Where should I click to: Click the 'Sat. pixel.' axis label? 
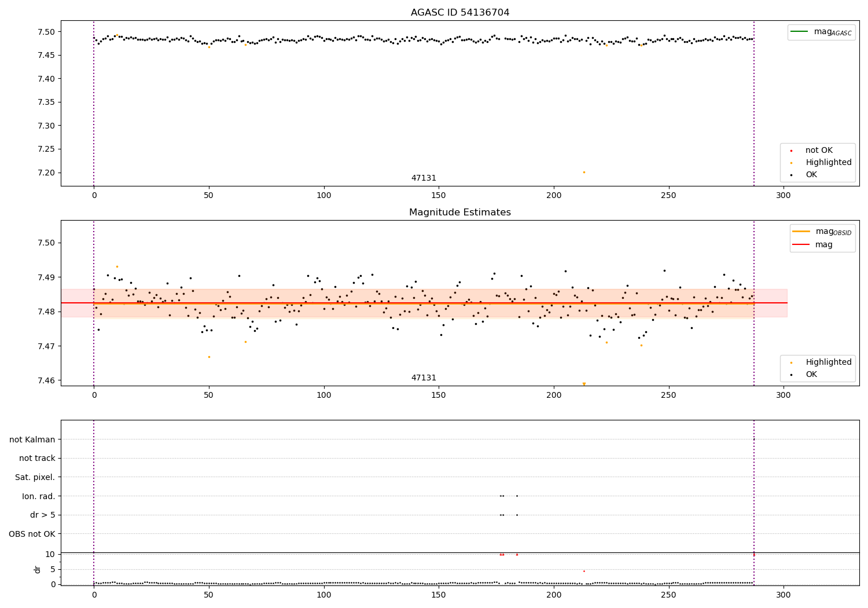35,477
